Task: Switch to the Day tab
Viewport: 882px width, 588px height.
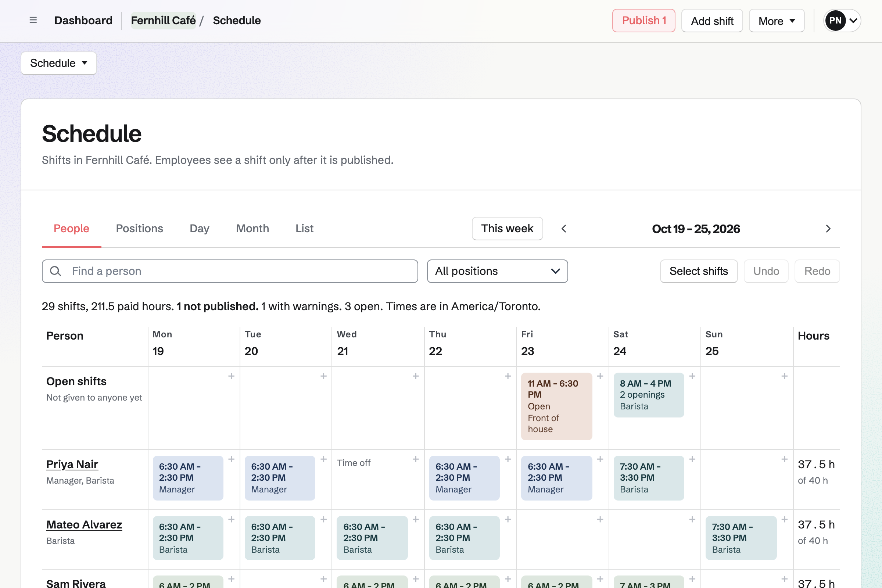Action: 200,228
